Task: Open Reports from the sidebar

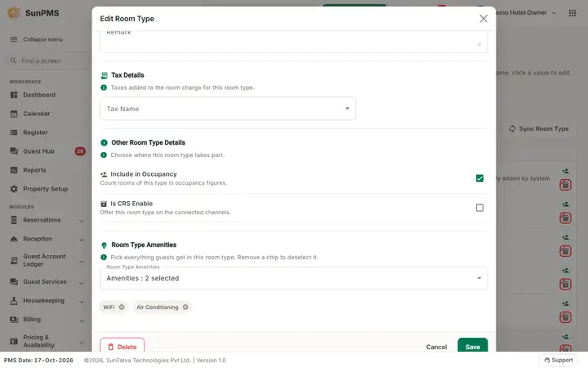Action: coord(34,170)
